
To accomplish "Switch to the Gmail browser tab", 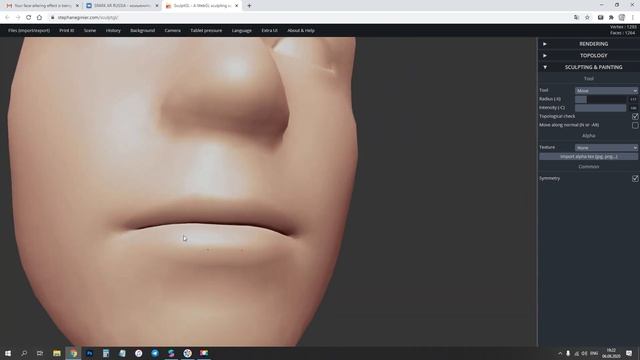I will pos(42,6).
